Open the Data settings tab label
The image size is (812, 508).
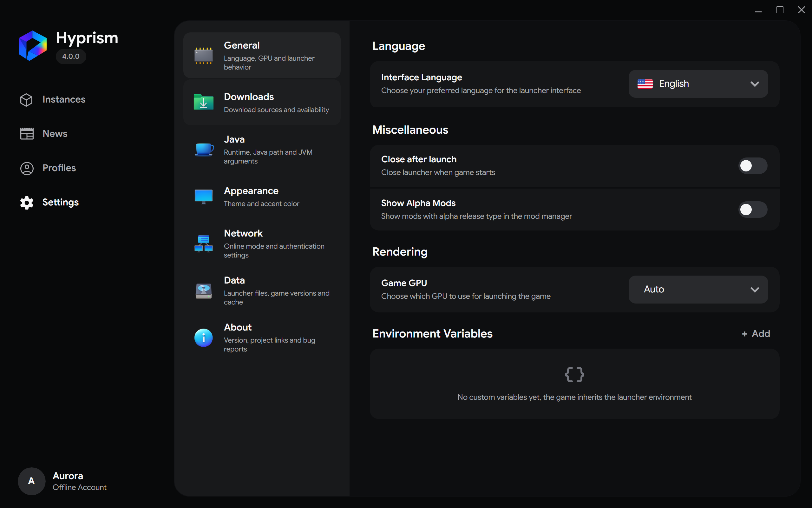(x=234, y=280)
